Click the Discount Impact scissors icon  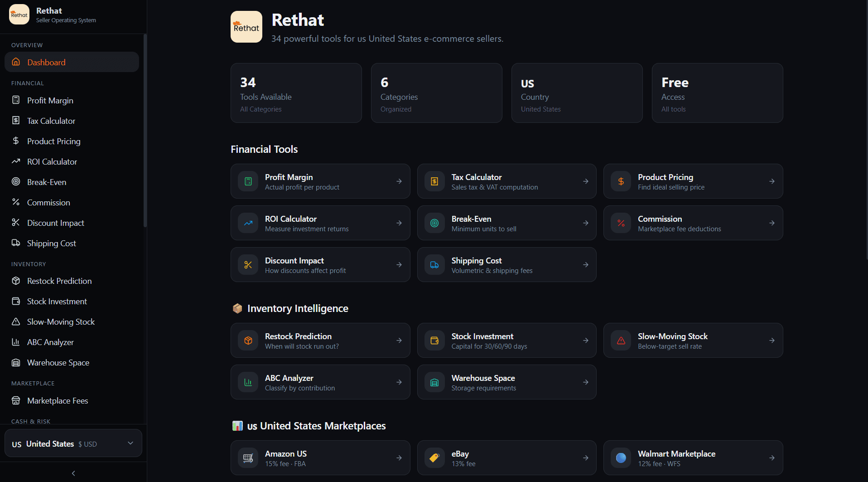click(16, 222)
